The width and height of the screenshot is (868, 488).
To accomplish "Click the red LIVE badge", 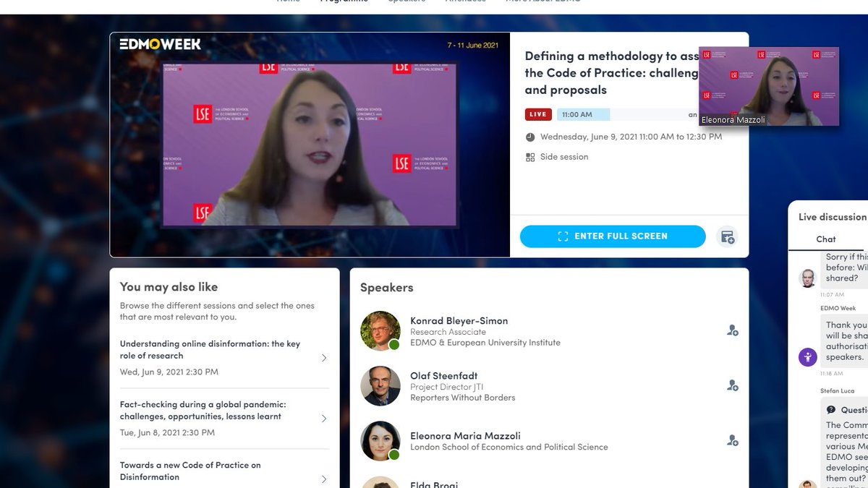I will pyautogui.click(x=537, y=114).
